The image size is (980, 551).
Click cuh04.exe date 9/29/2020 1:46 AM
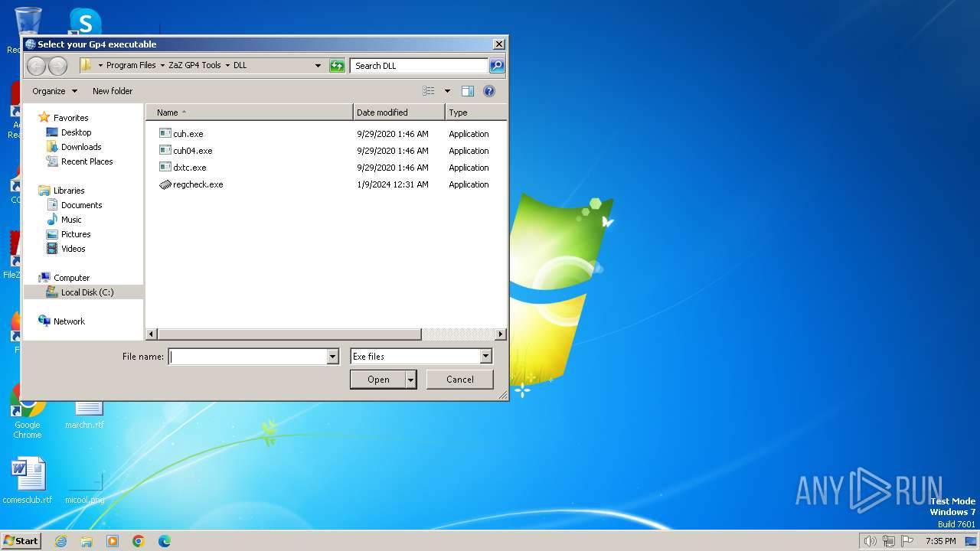click(x=392, y=151)
